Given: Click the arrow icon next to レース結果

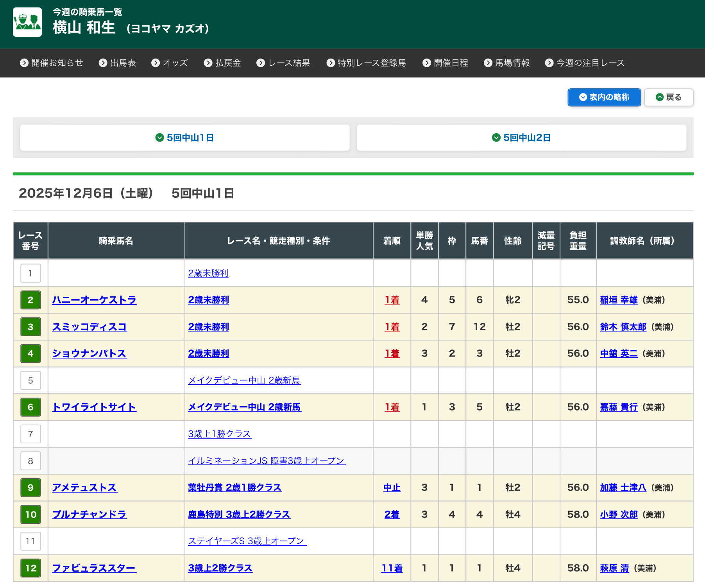Looking at the screenshot, I should point(261,63).
